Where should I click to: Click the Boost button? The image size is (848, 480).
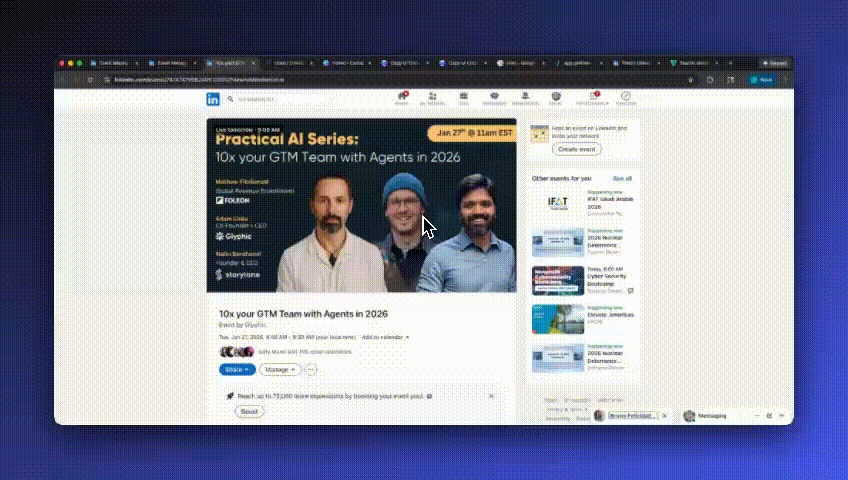pos(249,411)
